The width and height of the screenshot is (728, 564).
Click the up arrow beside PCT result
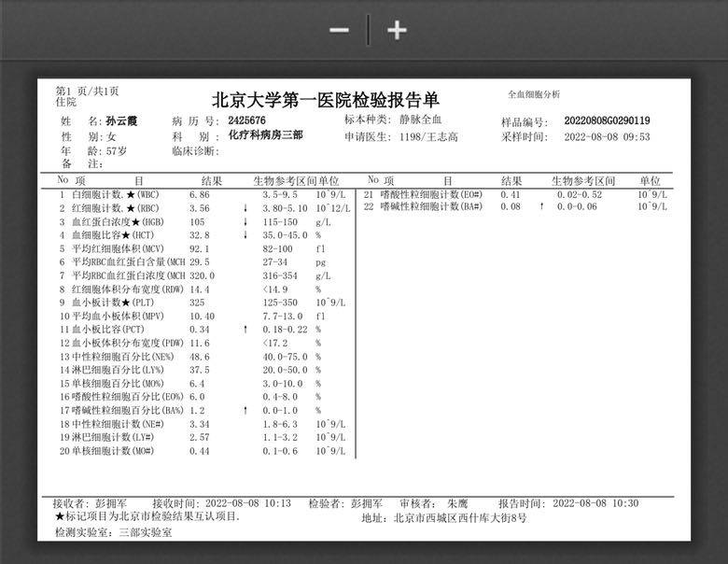pos(245,330)
